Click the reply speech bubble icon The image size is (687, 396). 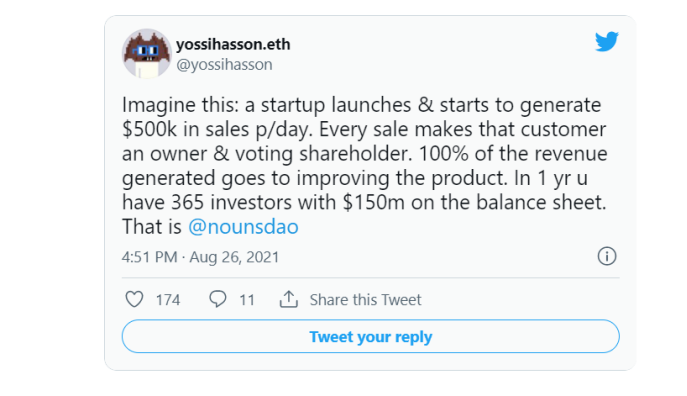(x=218, y=299)
